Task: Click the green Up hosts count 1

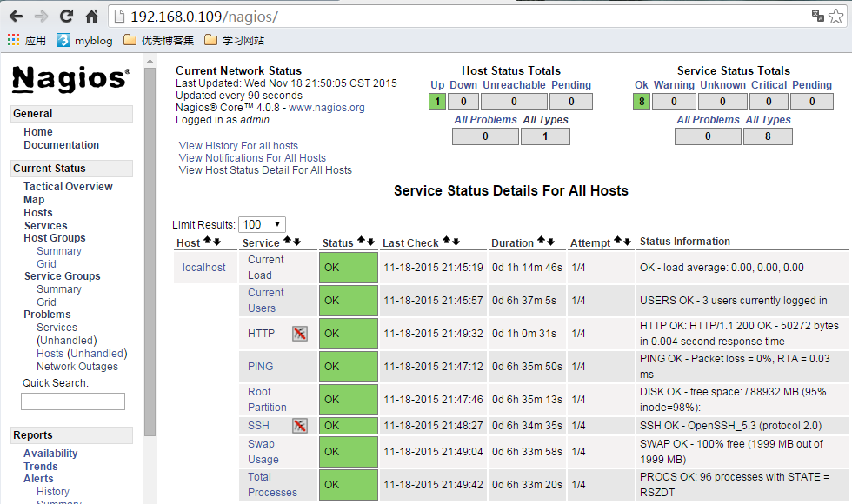Action: (x=436, y=102)
